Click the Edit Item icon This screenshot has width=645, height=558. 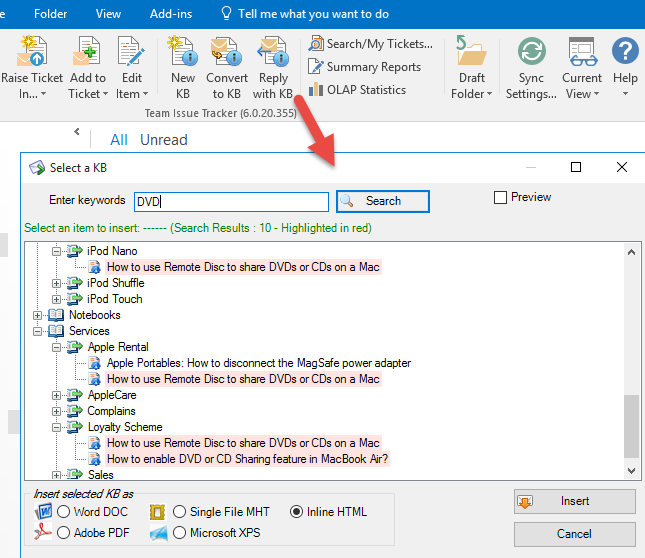[131, 51]
